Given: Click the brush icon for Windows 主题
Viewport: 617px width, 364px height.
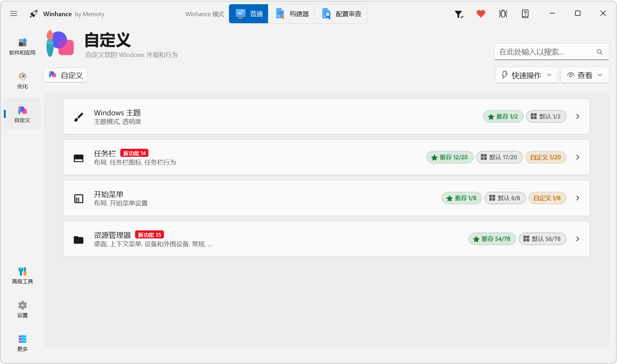Looking at the screenshot, I should pos(79,117).
